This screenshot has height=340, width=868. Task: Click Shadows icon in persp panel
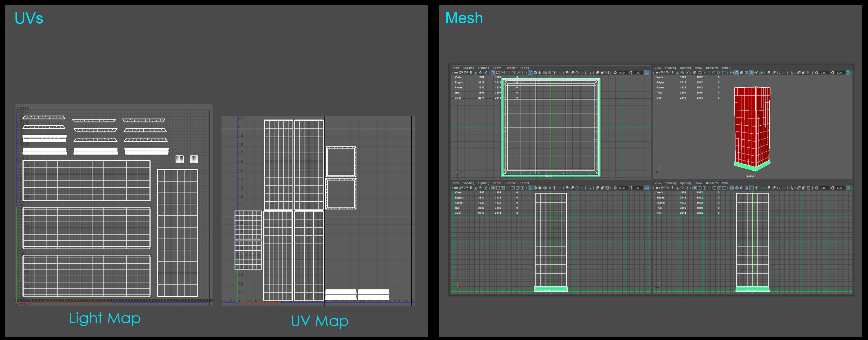click(761, 73)
